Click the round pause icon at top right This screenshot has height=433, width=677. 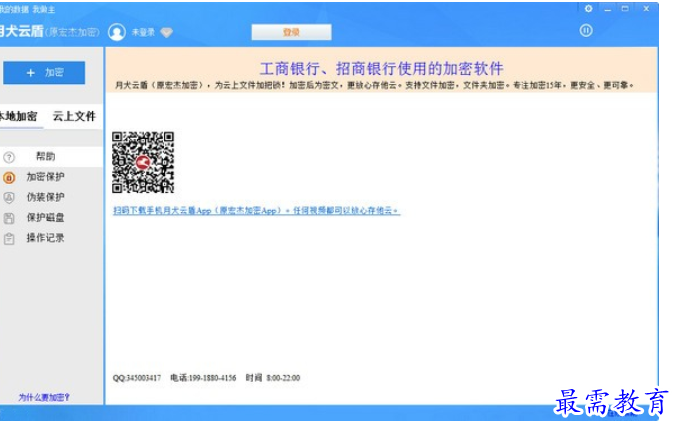(x=586, y=31)
